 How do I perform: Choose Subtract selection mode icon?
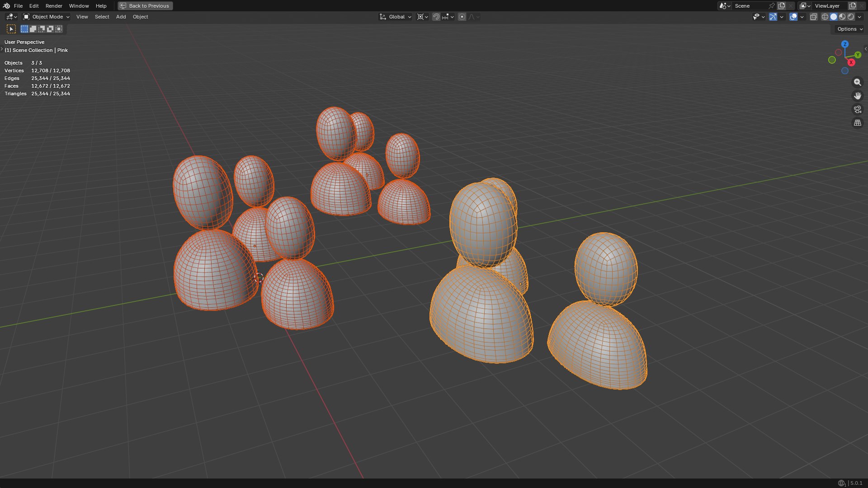coord(42,29)
